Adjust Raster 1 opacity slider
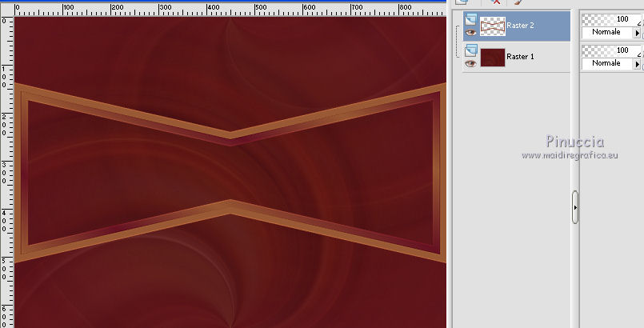The image size is (644, 328). [x=611, y=50]
